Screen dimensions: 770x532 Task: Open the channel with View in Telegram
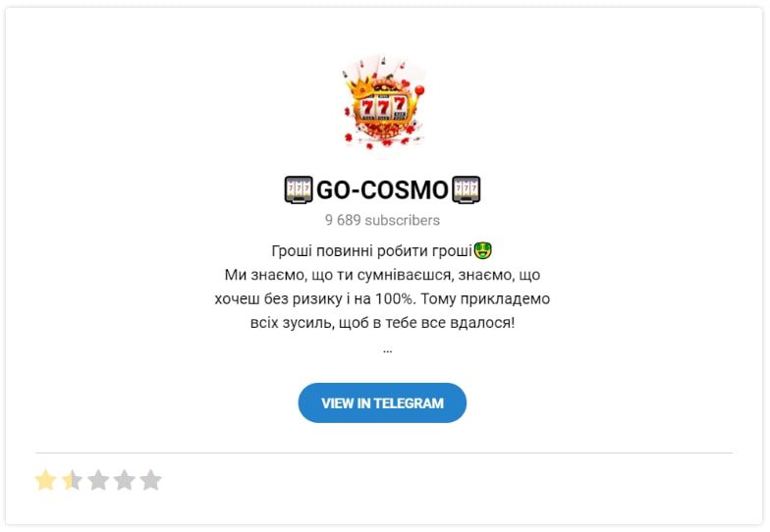point(382,402)
